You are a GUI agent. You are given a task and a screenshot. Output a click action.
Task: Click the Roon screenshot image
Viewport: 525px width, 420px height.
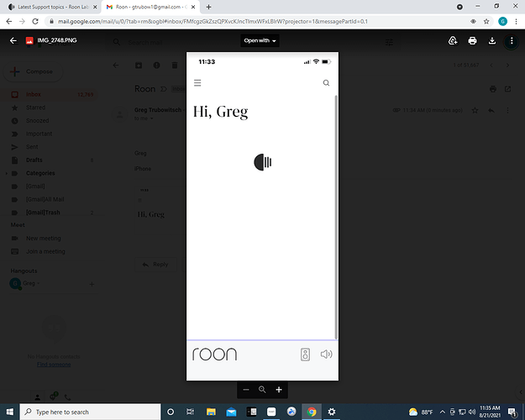pos(262,216)
